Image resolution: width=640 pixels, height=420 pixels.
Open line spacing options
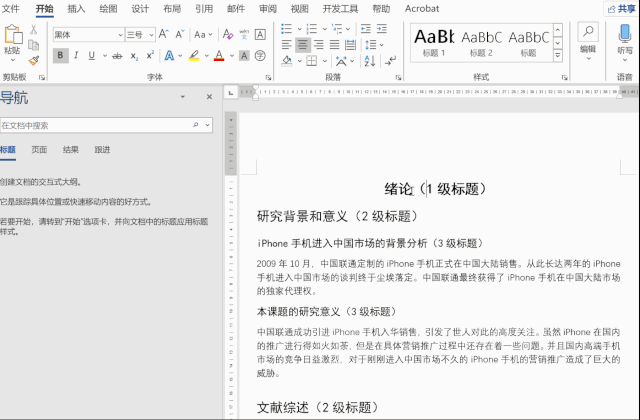click(375, 44)
